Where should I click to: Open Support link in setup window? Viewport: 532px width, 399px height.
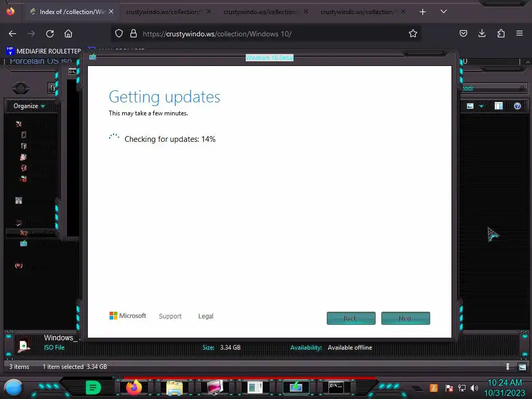click(x=170, y=316)
